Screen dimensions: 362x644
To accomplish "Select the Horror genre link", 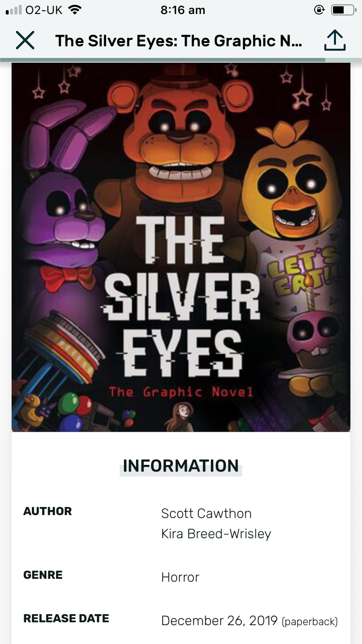I will click(180, 577).
